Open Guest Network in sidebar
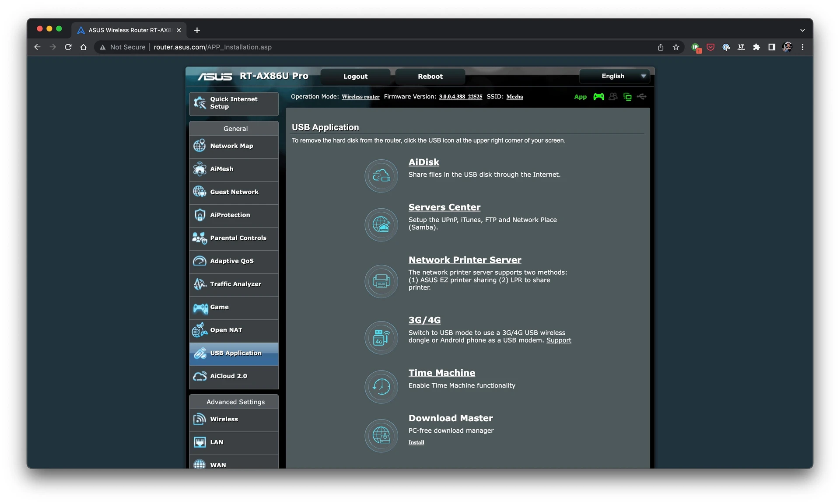The width and height of the screenshot is (840, 504). (234, 192)
